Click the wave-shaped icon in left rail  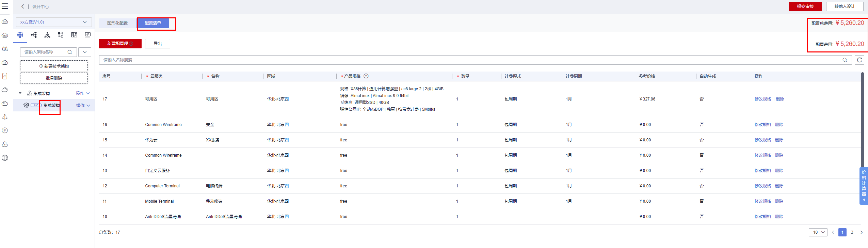5,49
